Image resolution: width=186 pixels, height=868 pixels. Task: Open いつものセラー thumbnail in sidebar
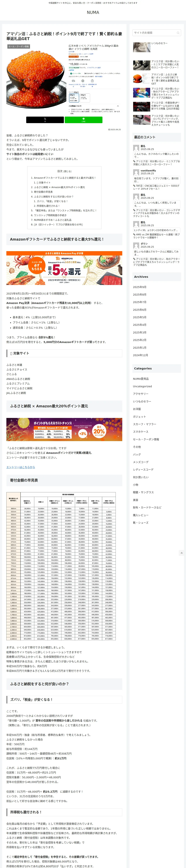[x=142, y=47]
